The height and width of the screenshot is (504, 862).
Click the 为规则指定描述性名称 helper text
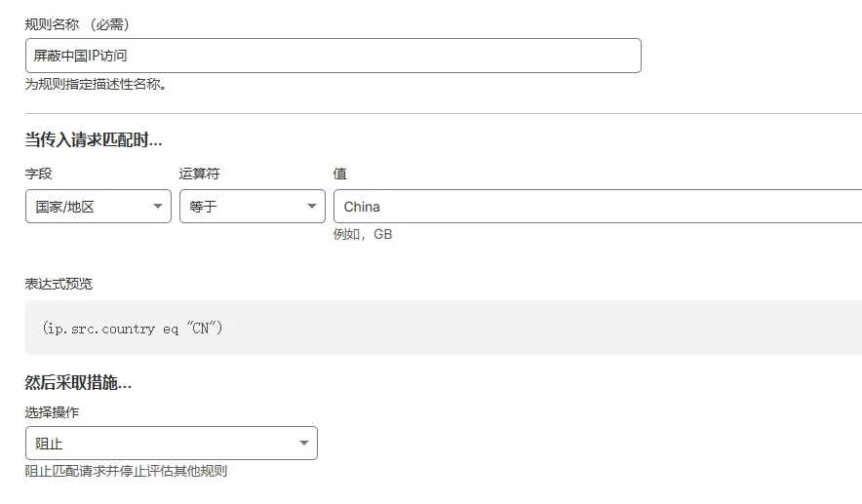(x=96, y=85)
